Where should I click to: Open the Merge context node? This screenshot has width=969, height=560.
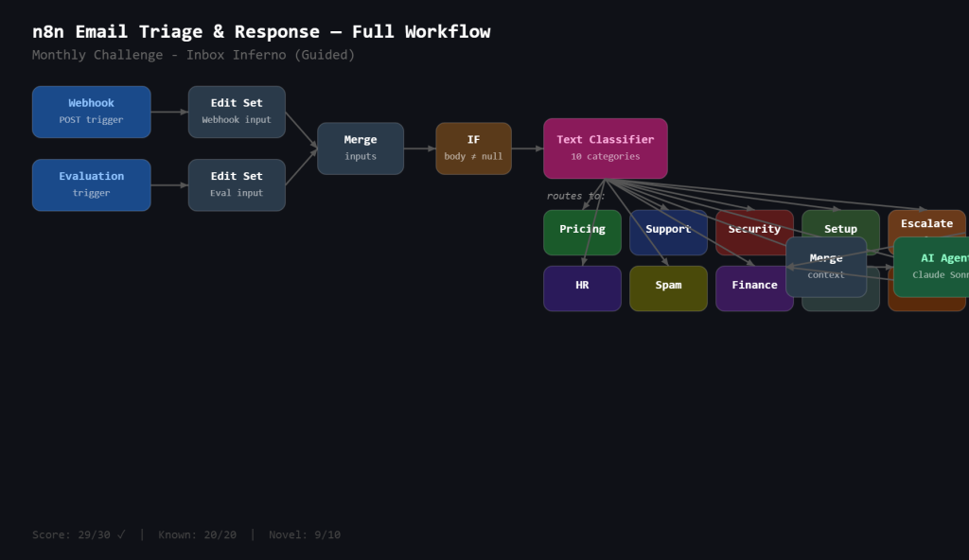826,267
